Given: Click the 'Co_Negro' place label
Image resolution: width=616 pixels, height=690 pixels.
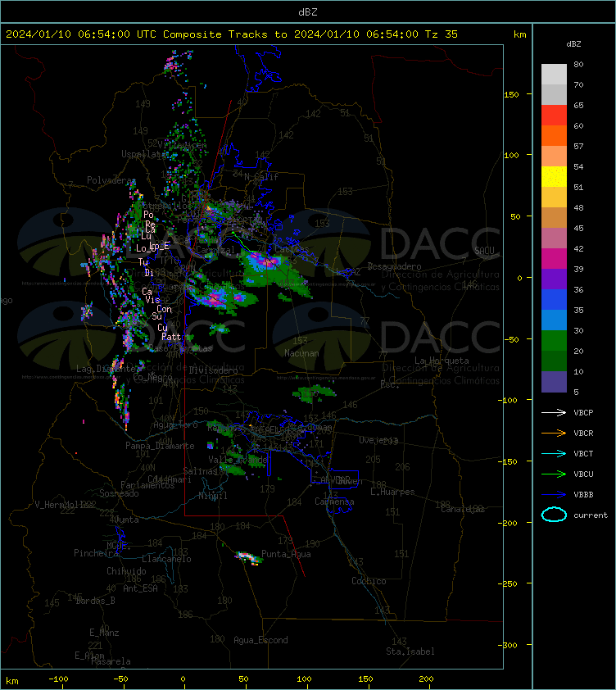Looking at the screenshot, I should (152, 377).
